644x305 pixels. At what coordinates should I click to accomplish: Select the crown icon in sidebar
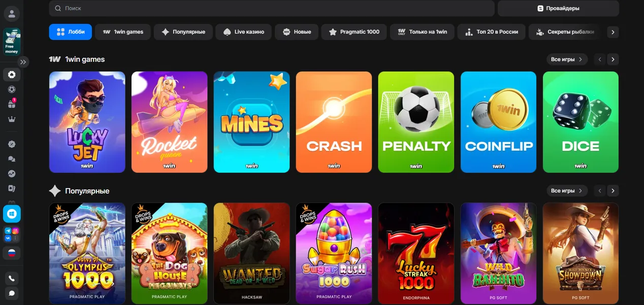click(x=12, y=119)
